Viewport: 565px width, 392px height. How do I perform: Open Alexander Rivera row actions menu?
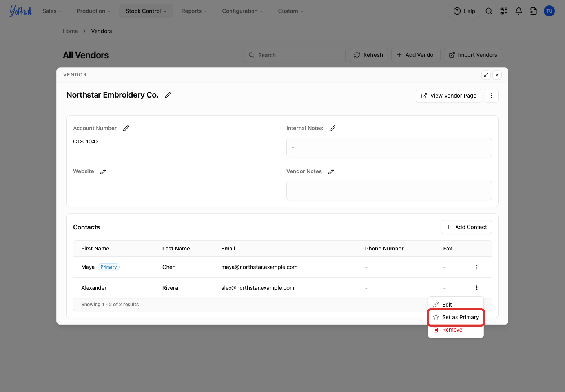pos(477,288)
